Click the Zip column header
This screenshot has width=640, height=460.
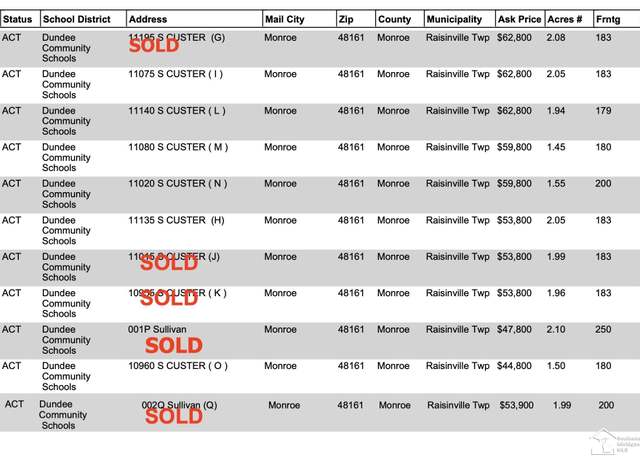pyautogui.click(x=345, y=19)
